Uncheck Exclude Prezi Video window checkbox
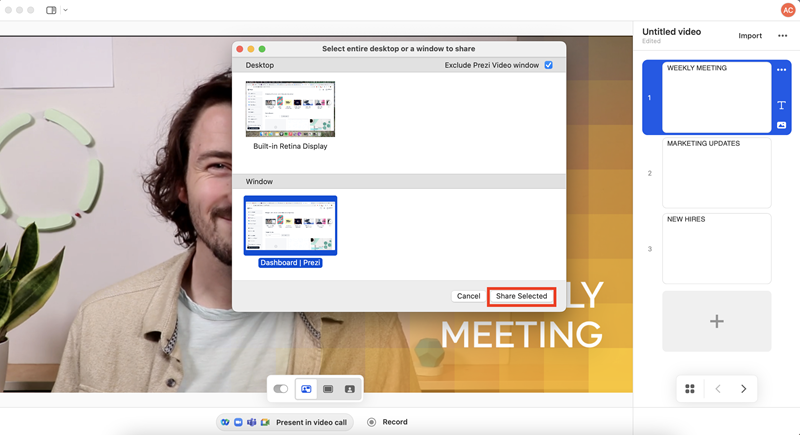The width and height of the screenshot is (800, 435). 548,65
